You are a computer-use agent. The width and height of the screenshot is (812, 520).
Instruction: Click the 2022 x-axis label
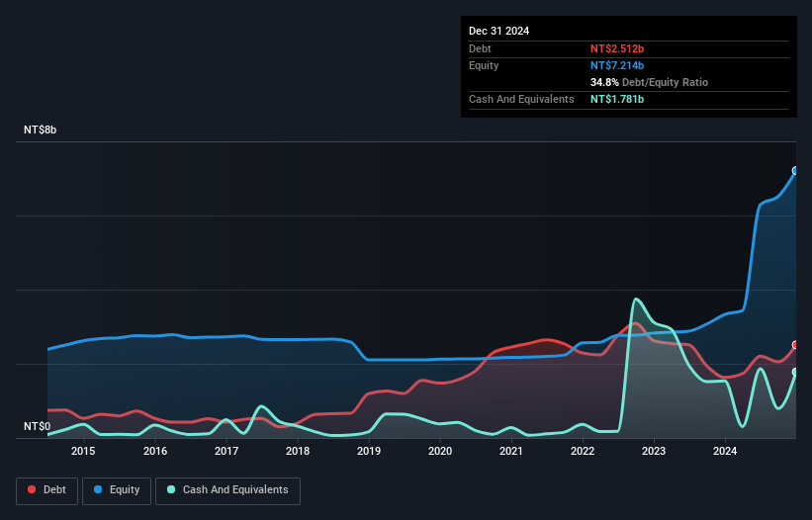(583, 451)
